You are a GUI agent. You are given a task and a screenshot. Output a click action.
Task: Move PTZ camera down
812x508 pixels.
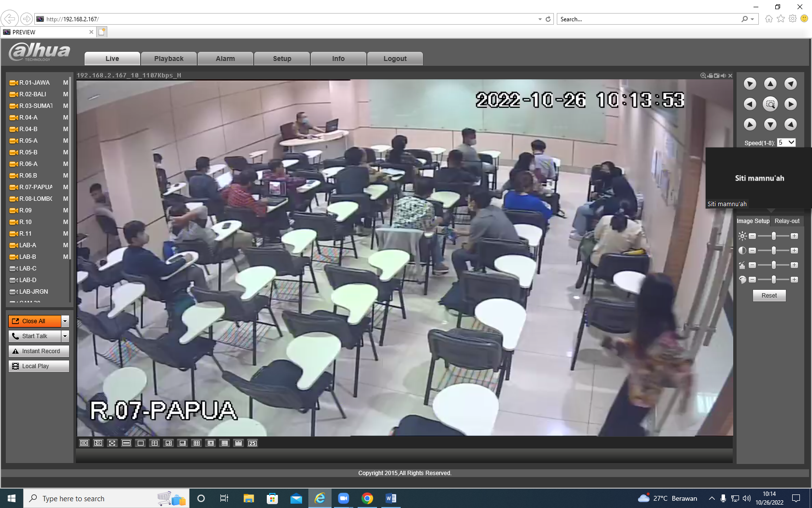pyautogui.click(x=770, y=124)
